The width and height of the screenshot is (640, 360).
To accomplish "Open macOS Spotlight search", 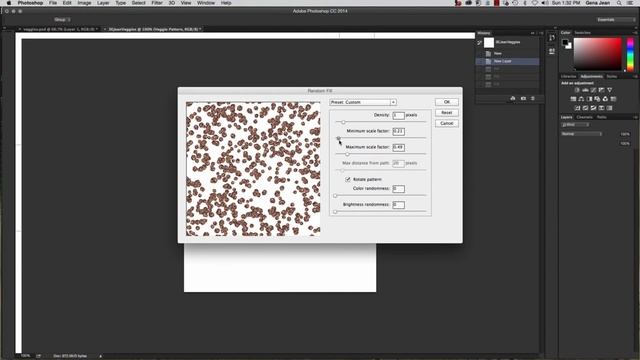I will click(x=619, y=3).
